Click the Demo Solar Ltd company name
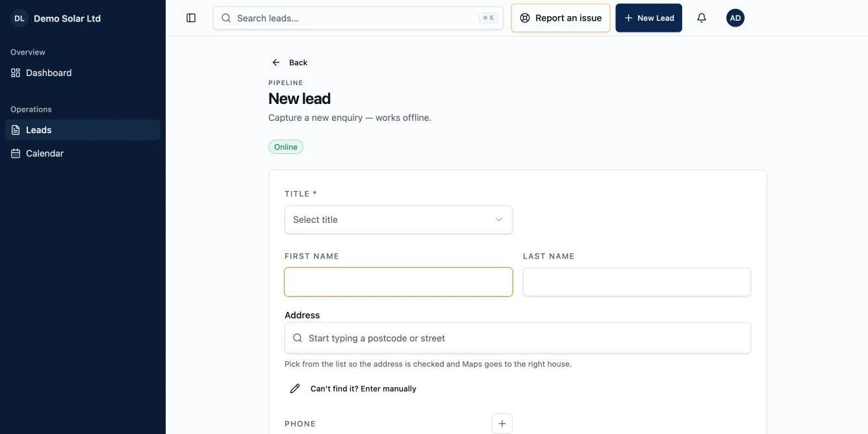Viewport: 868px width, 434px height. pos(67,18)
